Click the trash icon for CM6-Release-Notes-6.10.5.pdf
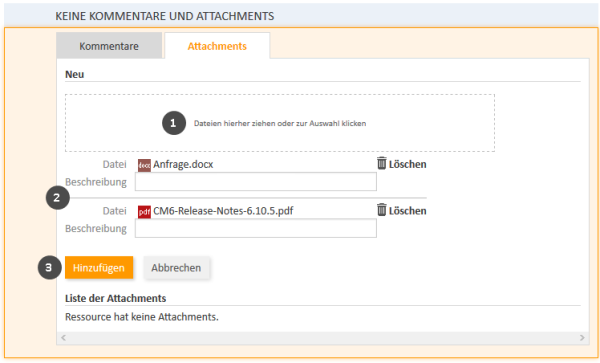 click(382, 210)
